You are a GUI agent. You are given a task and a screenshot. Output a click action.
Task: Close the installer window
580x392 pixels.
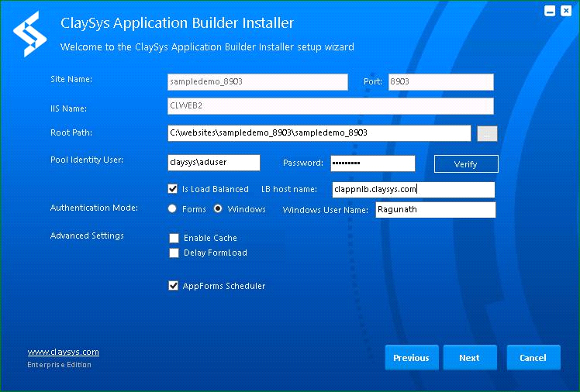click(x=566, y=11)
